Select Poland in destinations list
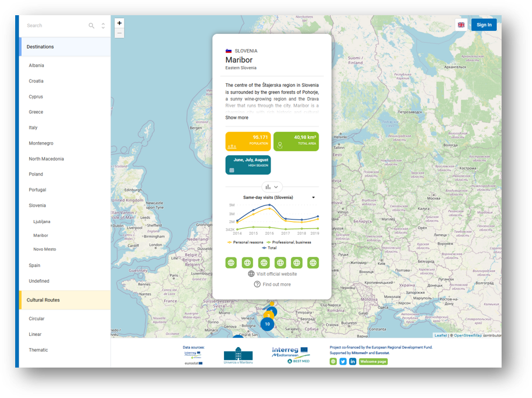 (36, 174)
